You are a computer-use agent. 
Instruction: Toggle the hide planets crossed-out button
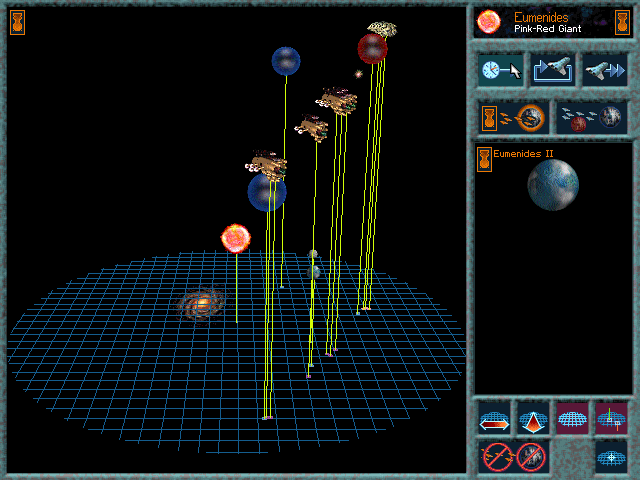point(531,457)
